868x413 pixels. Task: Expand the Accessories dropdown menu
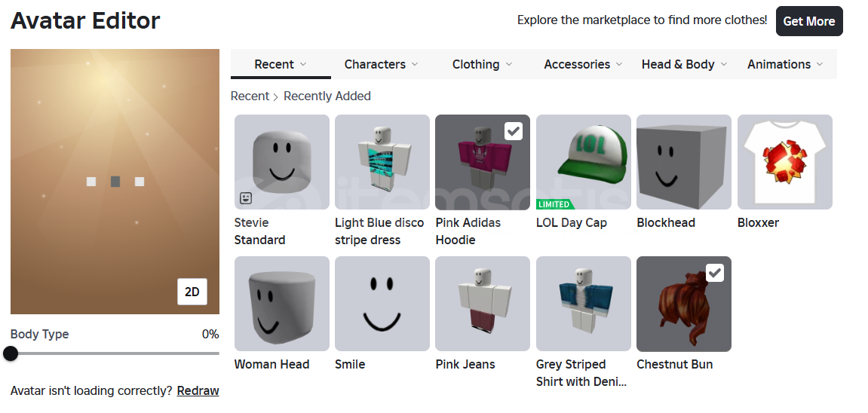coord(583,64)
